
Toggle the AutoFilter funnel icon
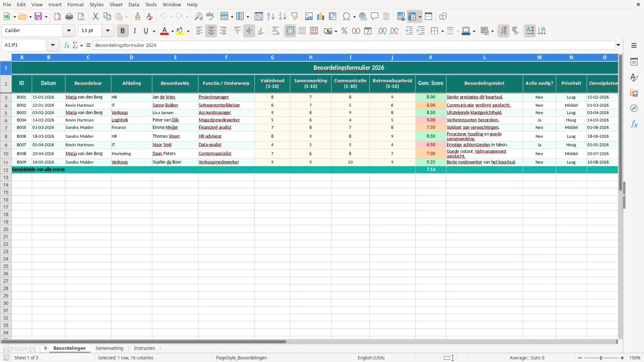tap(294, 17)
